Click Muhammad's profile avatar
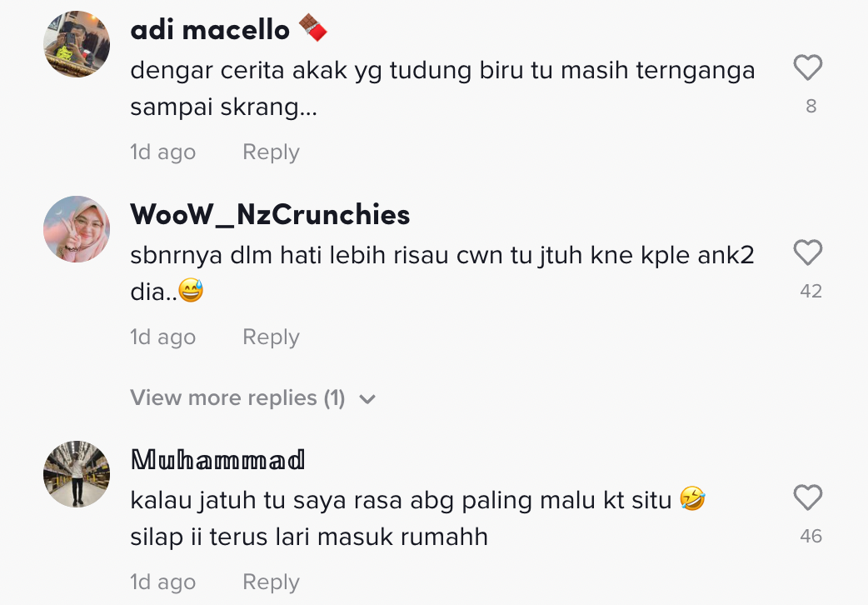 77,474
